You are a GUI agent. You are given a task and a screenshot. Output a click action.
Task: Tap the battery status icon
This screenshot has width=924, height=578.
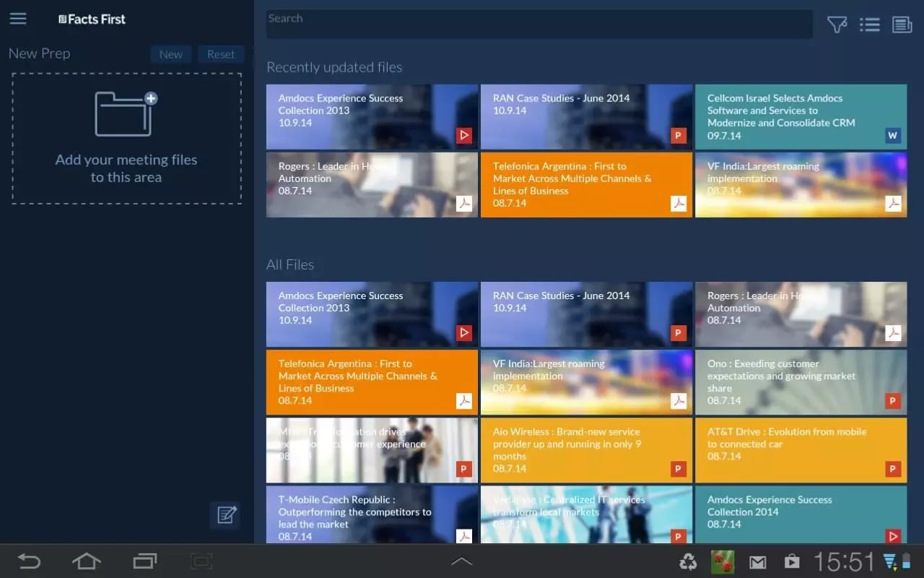pos(907,561)
